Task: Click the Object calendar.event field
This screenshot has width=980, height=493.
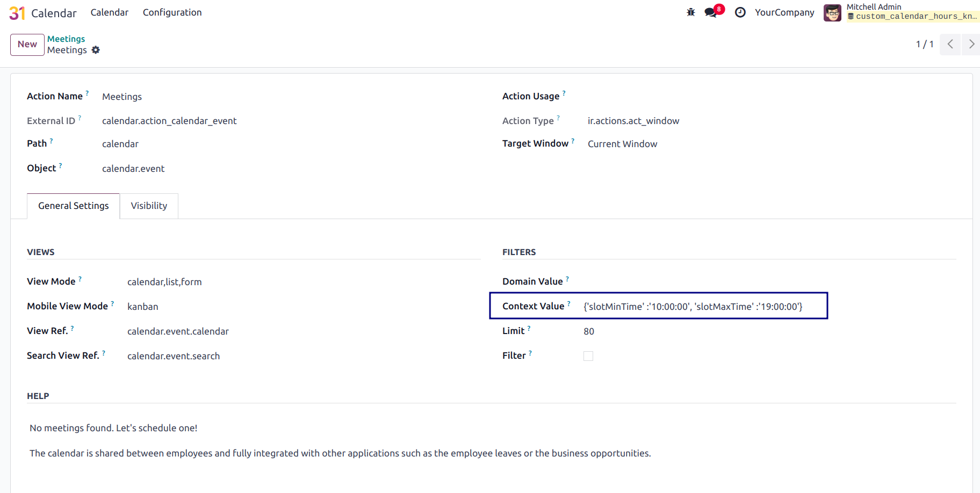Action: pos(133,169)
